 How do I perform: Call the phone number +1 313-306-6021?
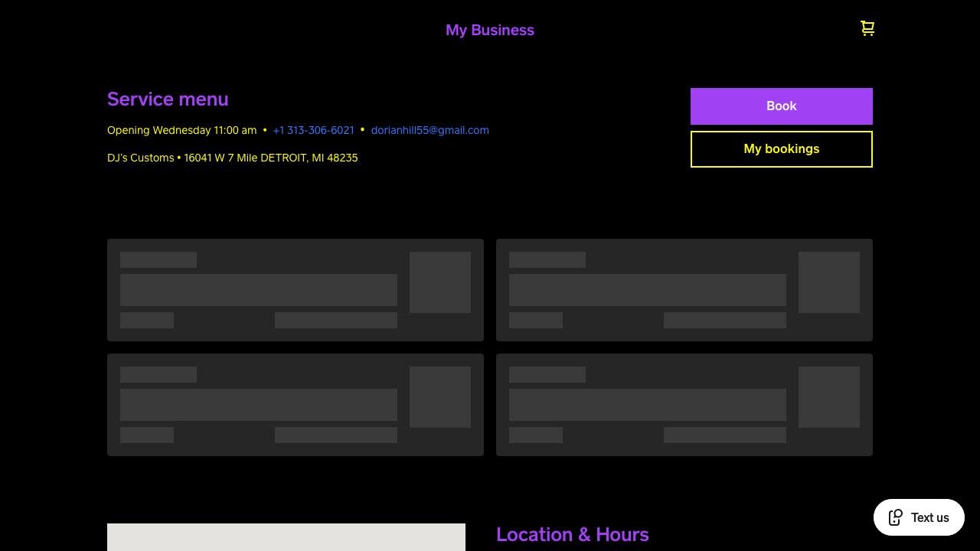[x=313, y=131]
